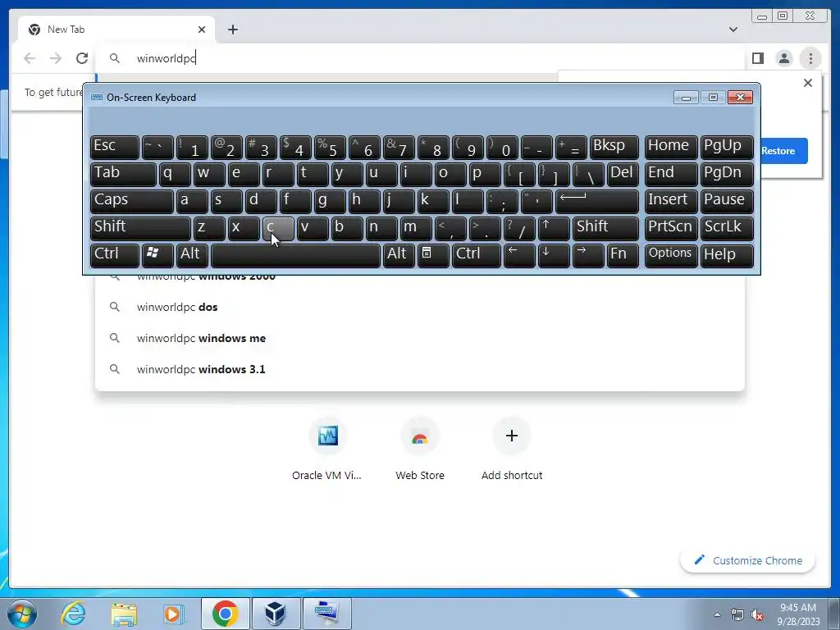840x630 pixels.
Task: Click the backslash key
Action: pos(588,174)
